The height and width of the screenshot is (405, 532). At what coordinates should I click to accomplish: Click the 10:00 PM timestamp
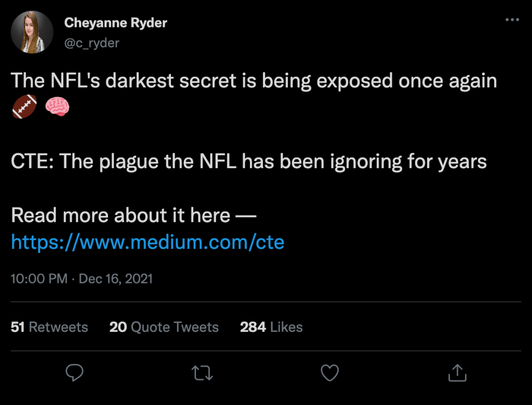coord(39,279)
